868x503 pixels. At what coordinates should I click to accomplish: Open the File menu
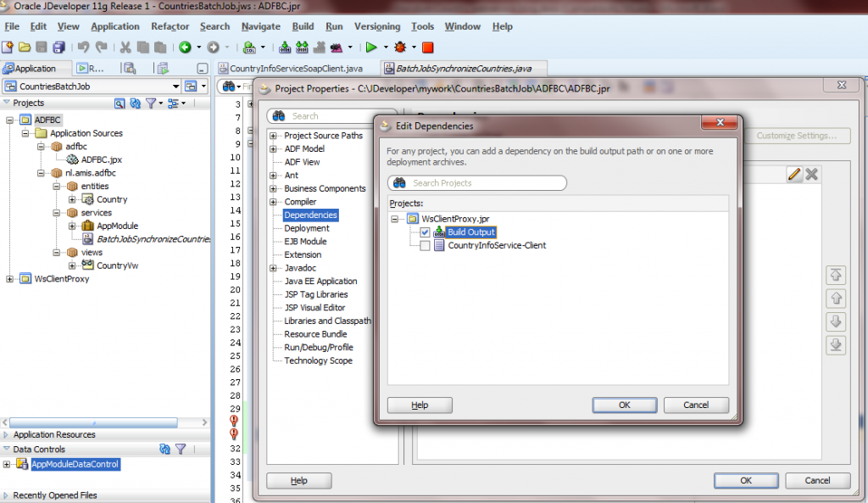tap(12, 26)
